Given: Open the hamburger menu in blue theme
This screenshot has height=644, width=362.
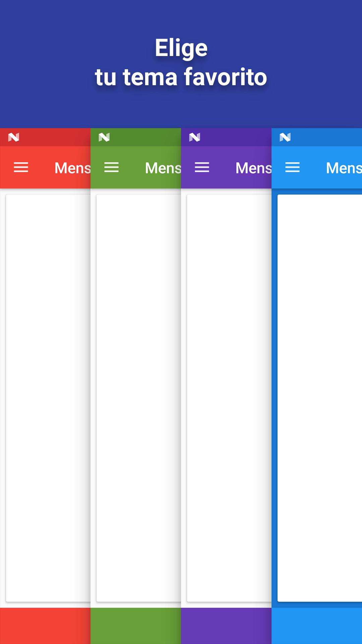Looking at the screenshot, I should 292,167.
